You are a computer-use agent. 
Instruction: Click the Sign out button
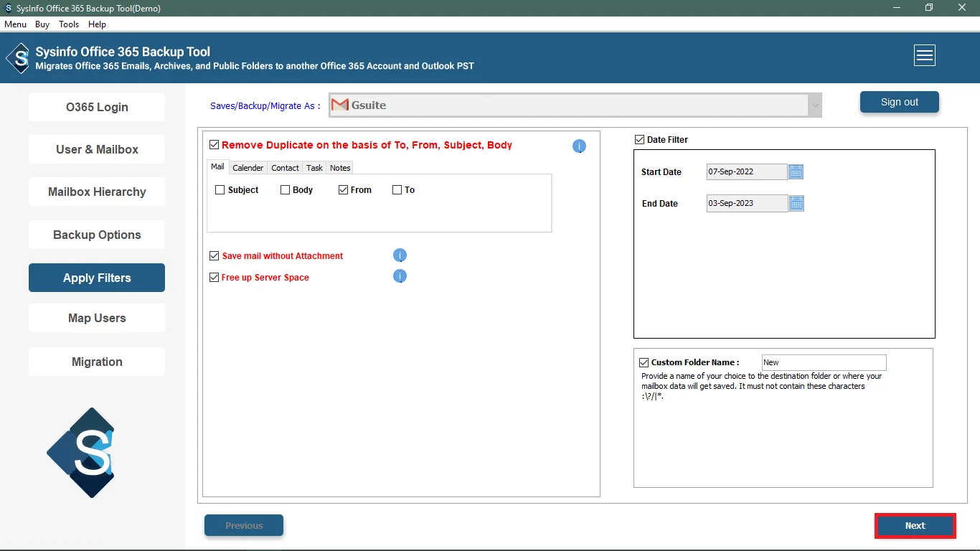[899, 102]
